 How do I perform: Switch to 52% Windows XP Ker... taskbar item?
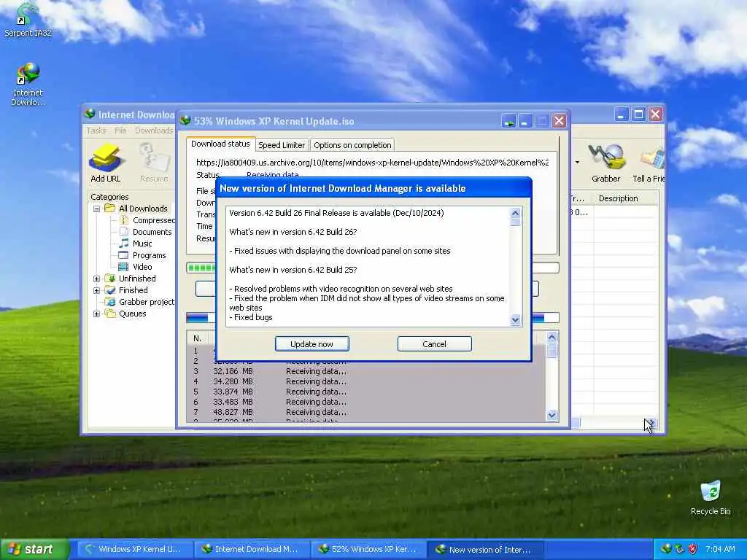click(x=368, y=549)
